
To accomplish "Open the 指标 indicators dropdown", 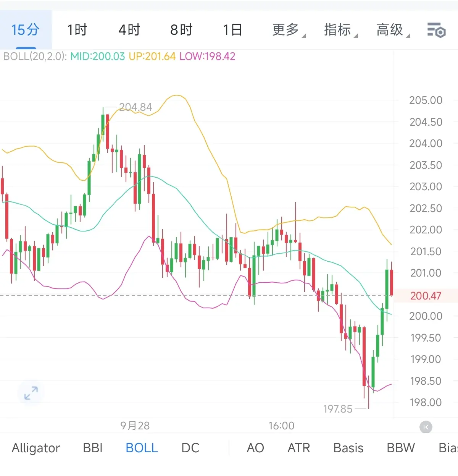I will [x=341, y=30].
